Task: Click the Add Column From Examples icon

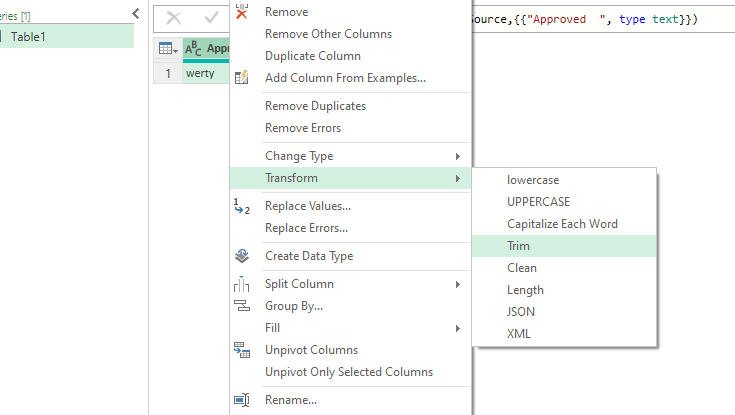Action: tap(242, 77)
